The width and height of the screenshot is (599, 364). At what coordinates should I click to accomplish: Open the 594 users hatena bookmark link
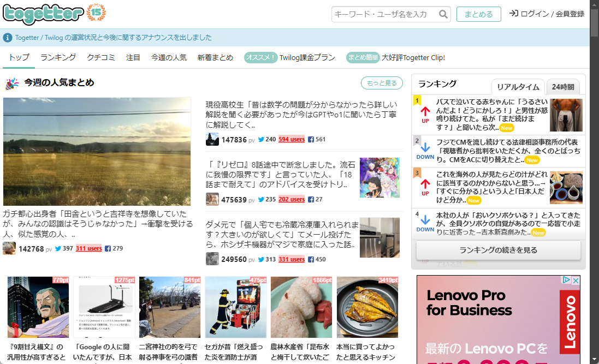pos(292,139)
